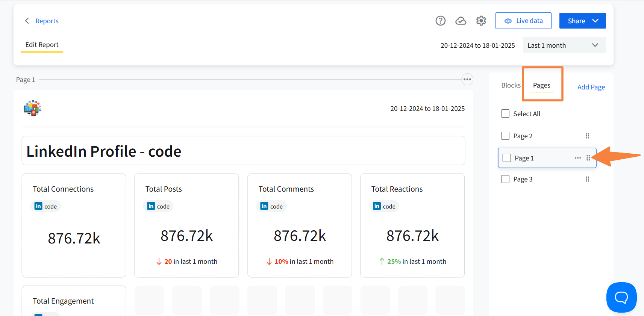
Task: Click the back arrow beside Reports
Action: (x=27, y=21)
